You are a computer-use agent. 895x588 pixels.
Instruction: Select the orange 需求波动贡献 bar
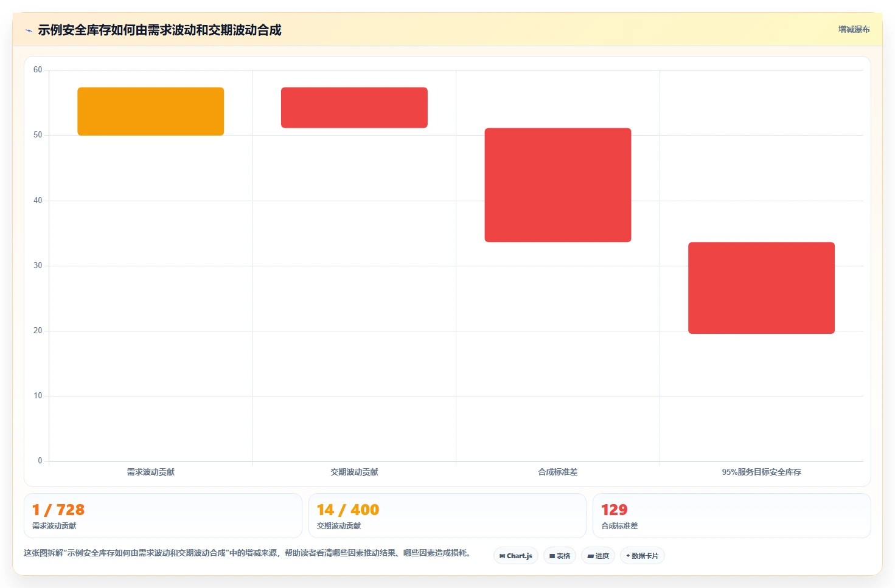coord(151,111)
